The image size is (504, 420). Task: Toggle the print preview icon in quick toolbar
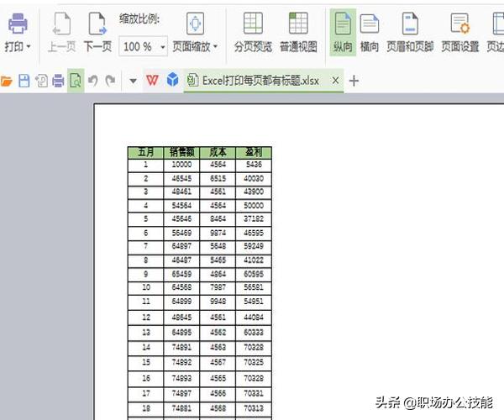click(x=76, y=81)
